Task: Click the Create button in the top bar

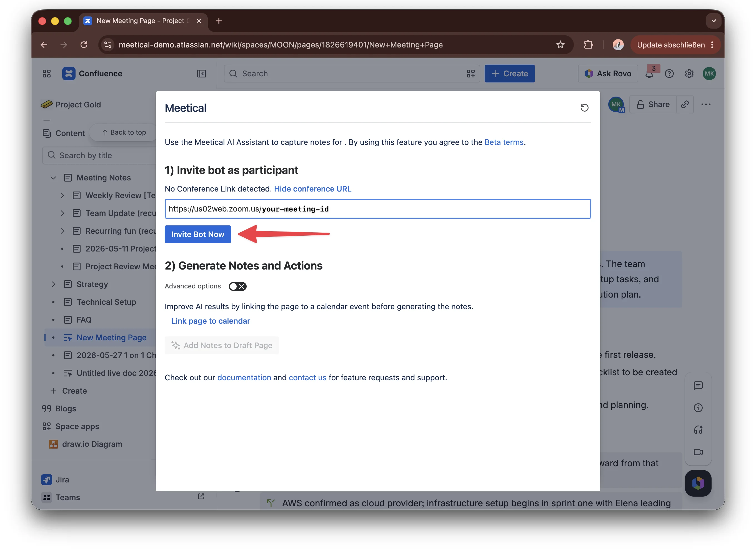Action: (509, 73)
